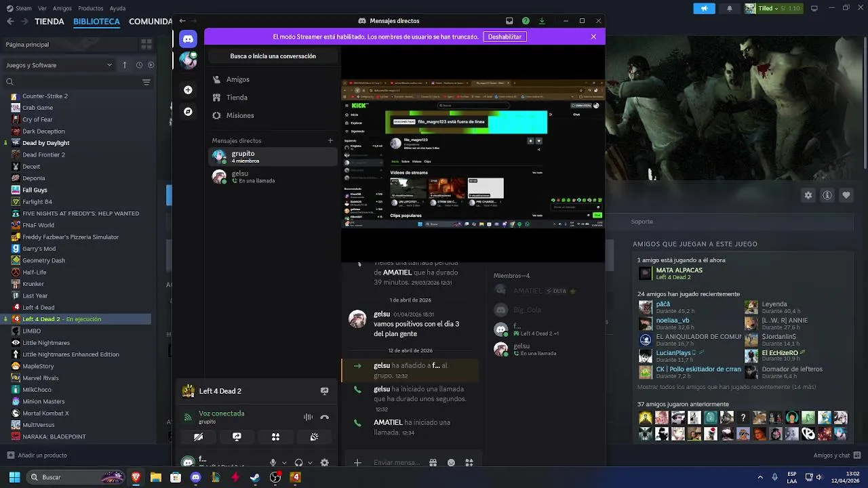Focus the Enviar mensaje input field
Image resolution: width=868 pixels, height=488 pixels.
click(397, 463)
